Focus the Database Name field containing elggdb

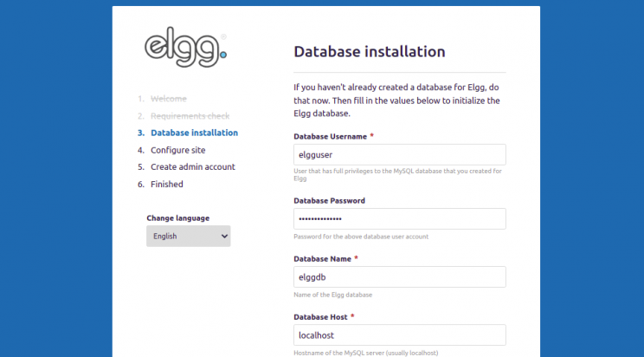399,277
